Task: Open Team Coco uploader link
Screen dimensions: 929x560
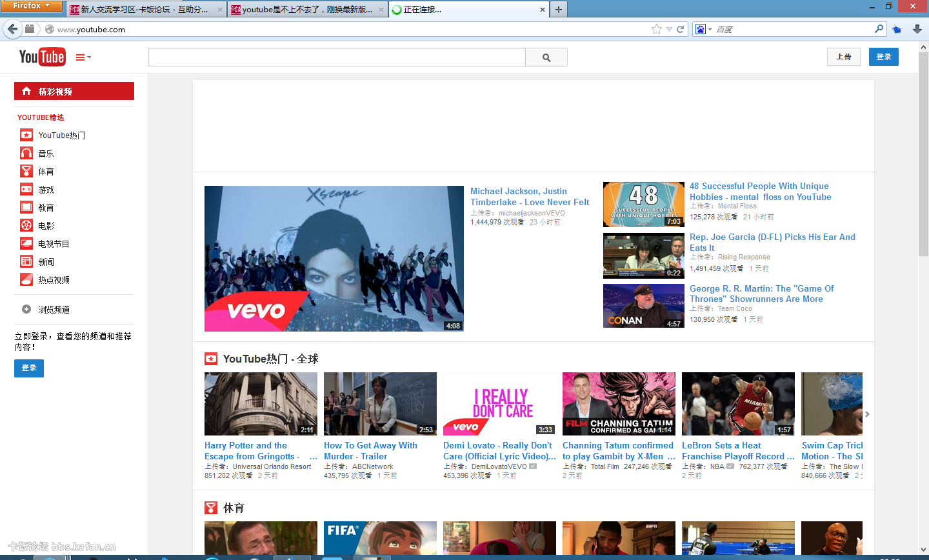Action: (735, 308)
